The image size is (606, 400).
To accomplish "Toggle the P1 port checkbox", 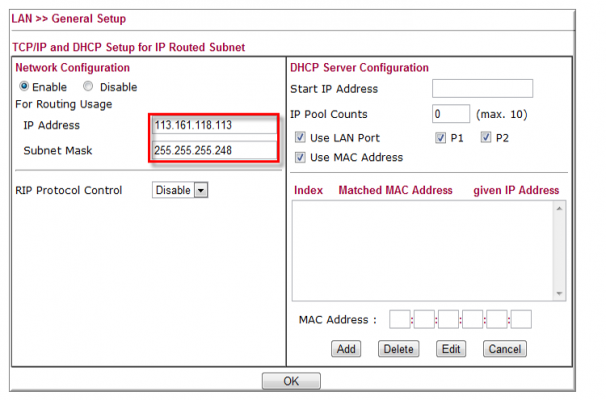I will (x=441, y=138).
